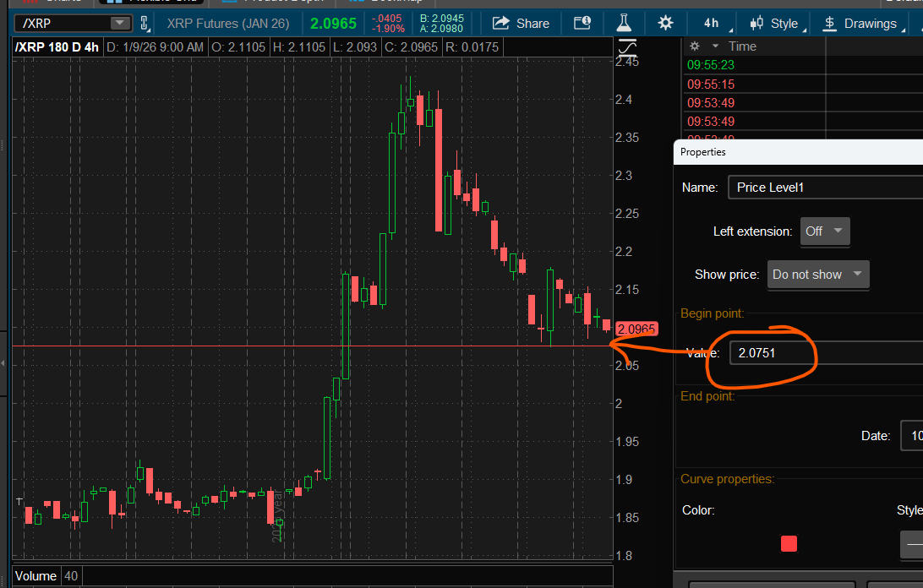The image size is (923, 588).
Task: Click the Volume value 40
Action: point(71,575)
